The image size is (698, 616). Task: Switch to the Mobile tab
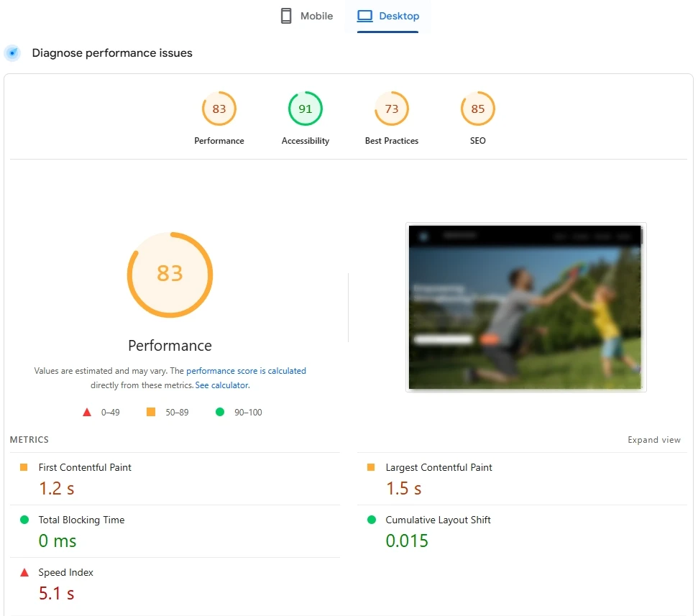pyautogui.click(x=306, y=15)
